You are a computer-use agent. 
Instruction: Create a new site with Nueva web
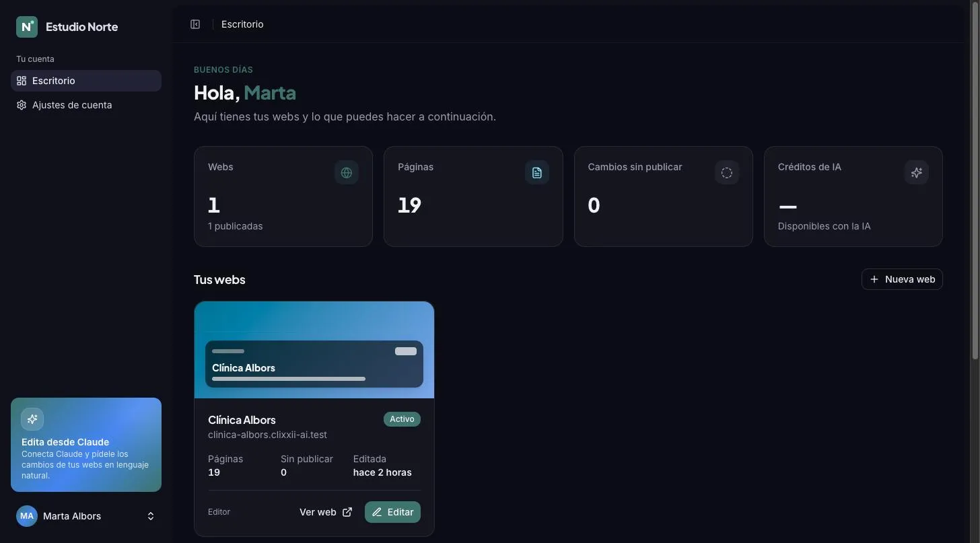[x=902, y=279]
